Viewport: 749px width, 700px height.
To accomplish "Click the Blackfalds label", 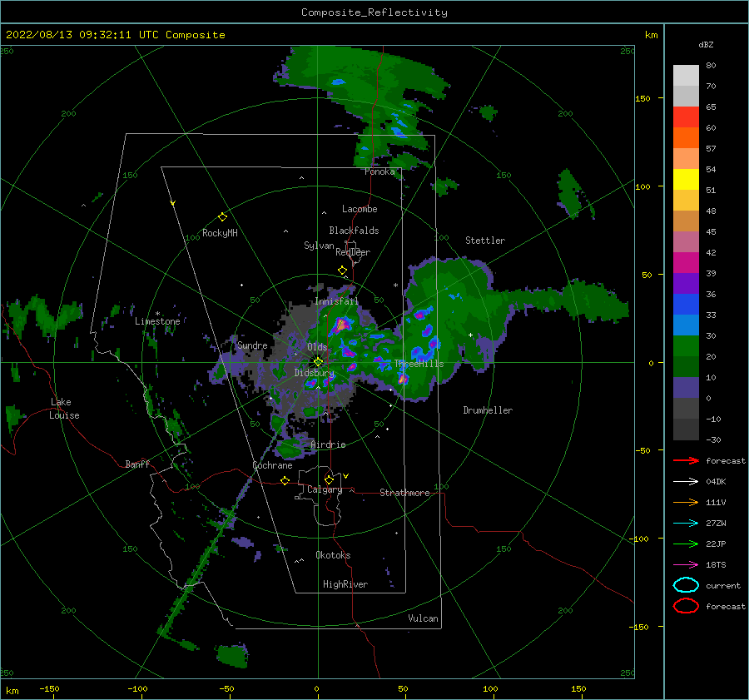I will pyautogui.click(x=354, y=231).
